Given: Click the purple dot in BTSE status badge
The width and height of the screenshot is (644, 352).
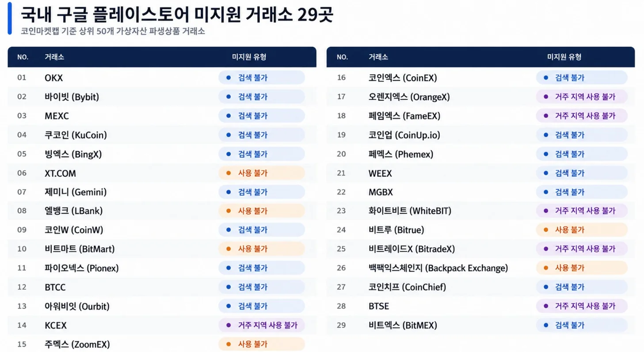Looking at the screenshot, I should 546,306.
